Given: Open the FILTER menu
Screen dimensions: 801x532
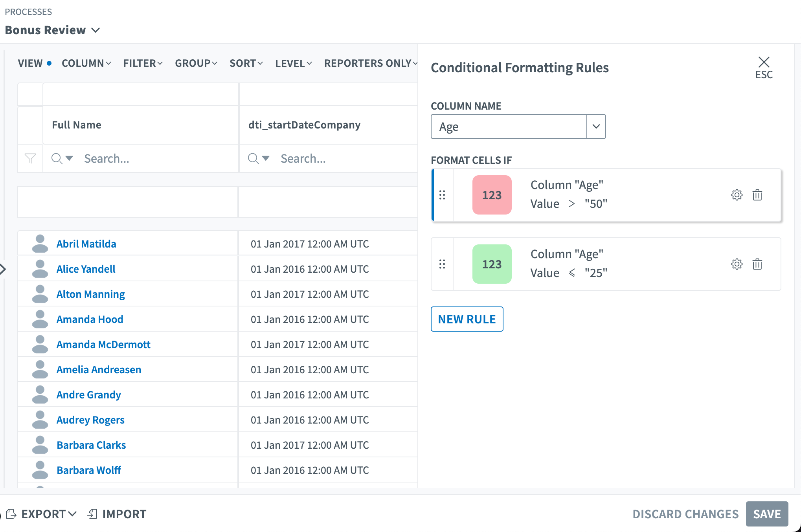Looking at the screenshot, I should [143, 63].
